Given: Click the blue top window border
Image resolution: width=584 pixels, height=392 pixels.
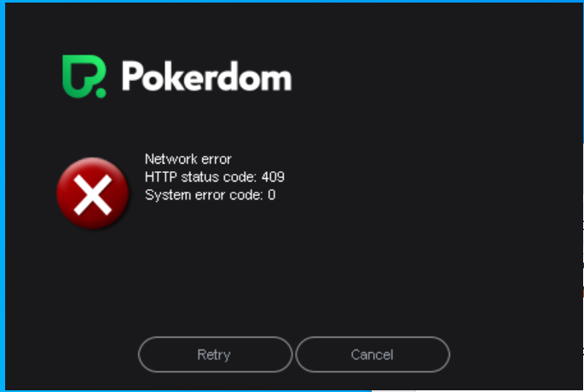Looking at the screenshot, I should pyautogui.click(x=292, y=2).
